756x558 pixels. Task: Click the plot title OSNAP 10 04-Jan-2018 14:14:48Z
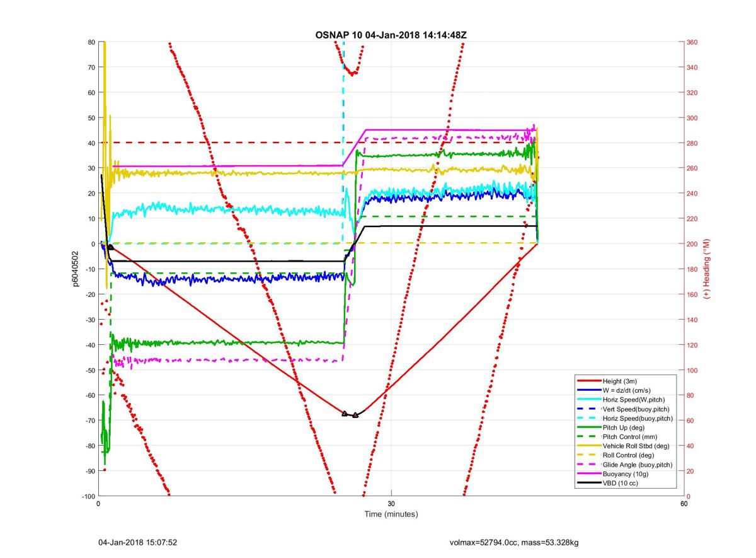click(391, 35)
